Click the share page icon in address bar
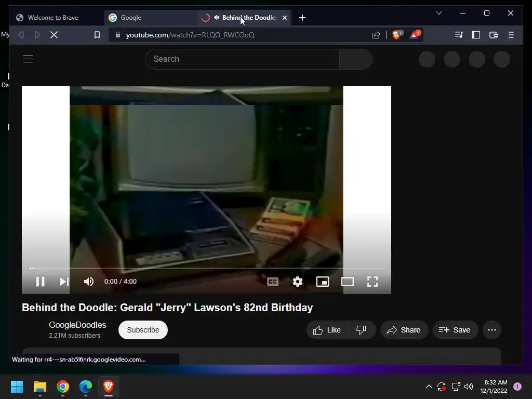The height and width of the screenshot is (399, 532). (x=376, y=35)
